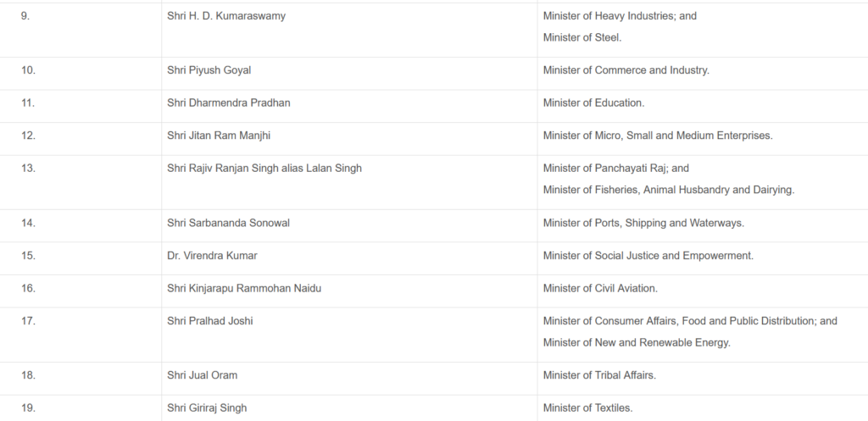868x421 pixels.
Task: Click the name Shri Kinjarapu Rammohan Naidu
Action: (x=244, y=288)
